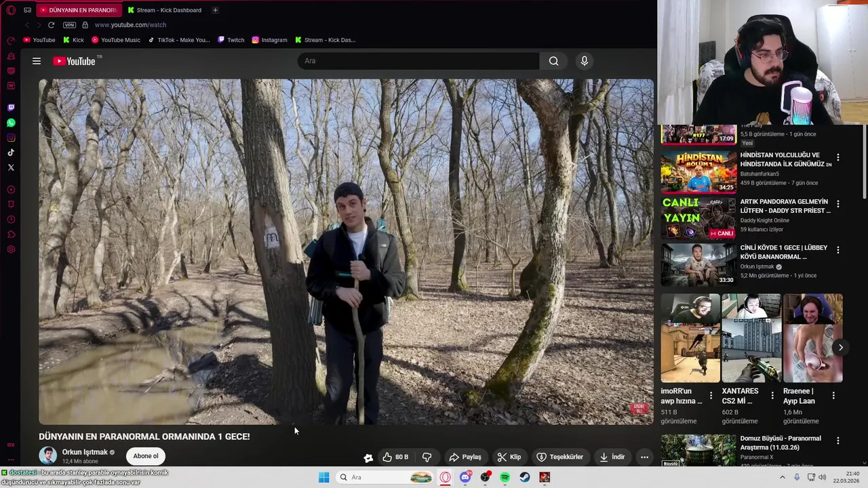Screen dimensions: 868x488
Task: Show hidden system tray icons chevron
Action: pos(782,477)
